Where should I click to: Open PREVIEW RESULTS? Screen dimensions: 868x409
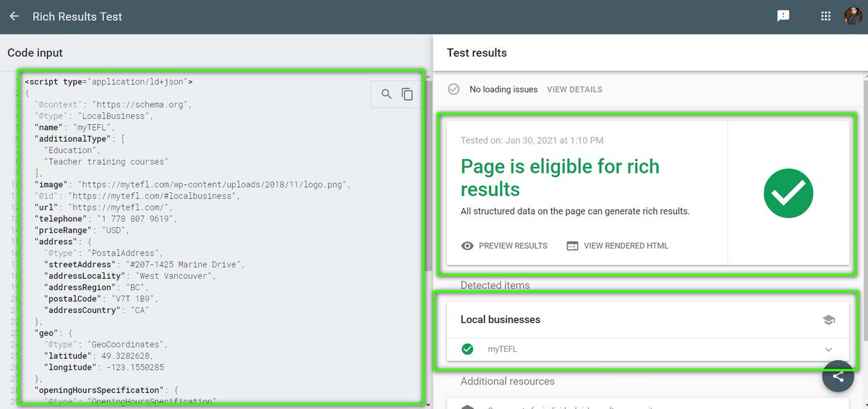[504, 246]
